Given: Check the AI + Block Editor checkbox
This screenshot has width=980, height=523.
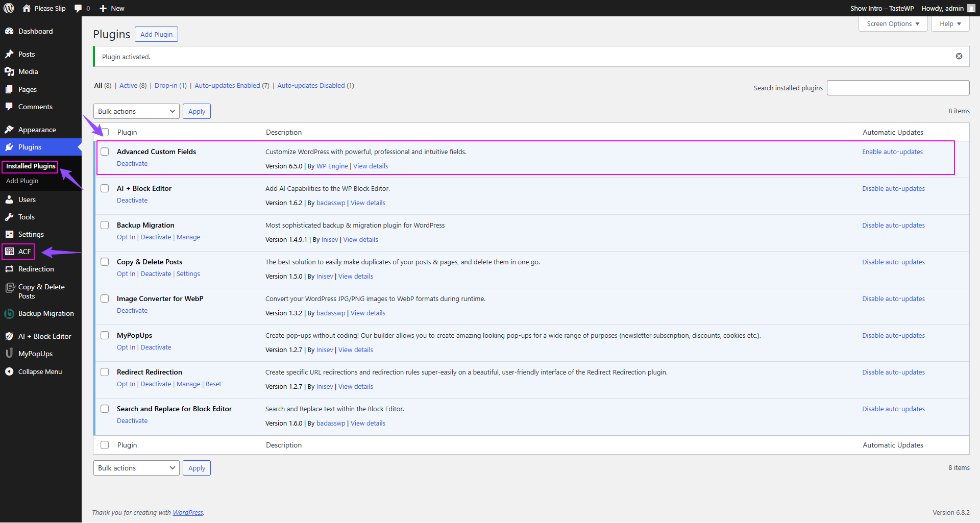Looking at the screenshot, I should (105, 188).
